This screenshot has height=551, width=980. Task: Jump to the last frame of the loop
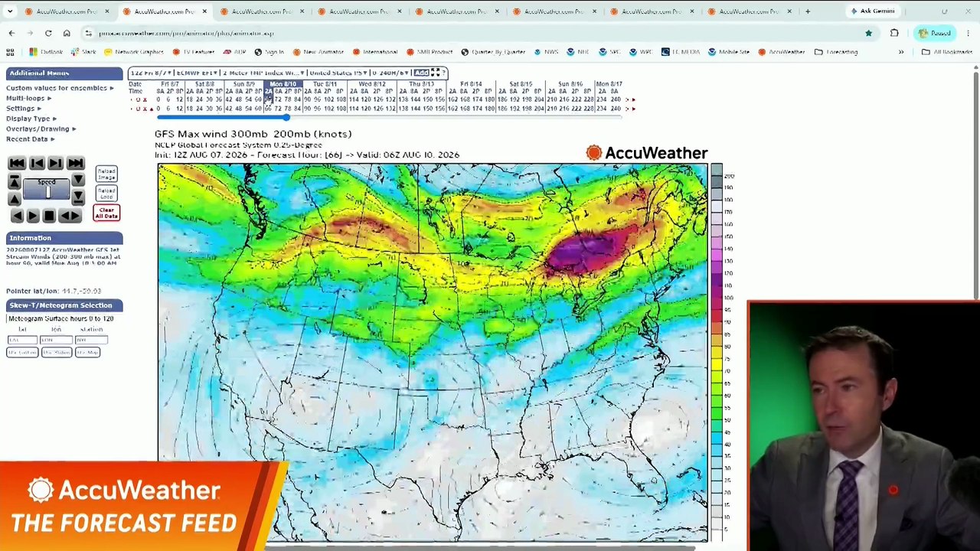[75, 163]
